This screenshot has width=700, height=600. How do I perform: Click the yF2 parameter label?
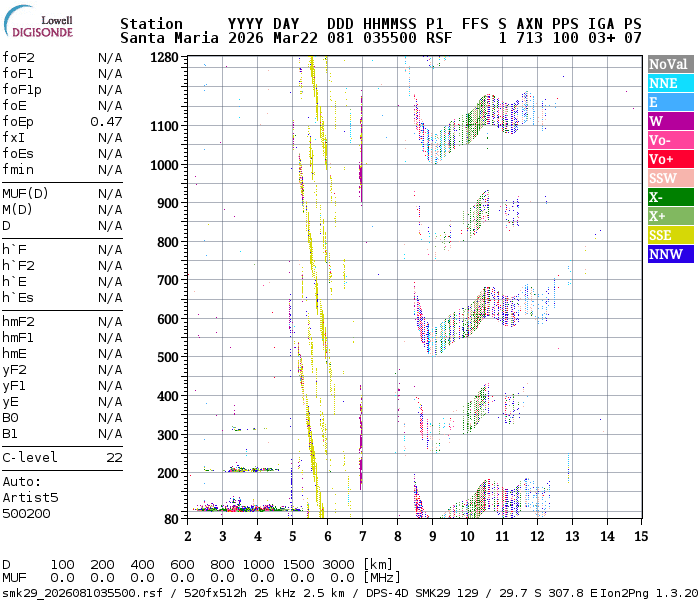pyautogui.click(x=14, y=370)
